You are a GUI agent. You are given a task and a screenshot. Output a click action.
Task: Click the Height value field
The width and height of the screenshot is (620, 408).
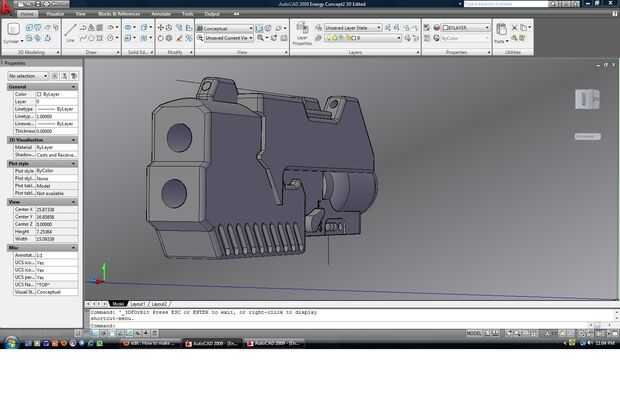pos(57,232)
